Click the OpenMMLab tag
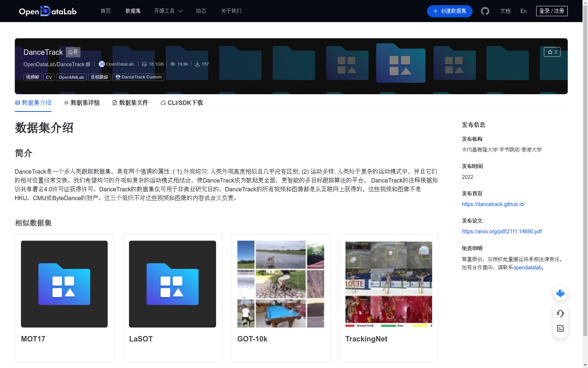The width and height of the screenshot is (588, 368). click(71, 77)
